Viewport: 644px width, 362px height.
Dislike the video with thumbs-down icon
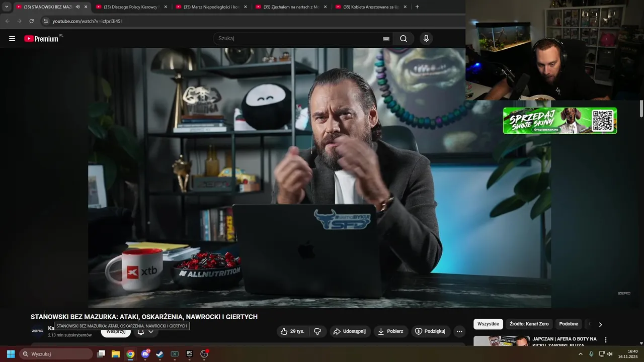click(x=317, y=331)
